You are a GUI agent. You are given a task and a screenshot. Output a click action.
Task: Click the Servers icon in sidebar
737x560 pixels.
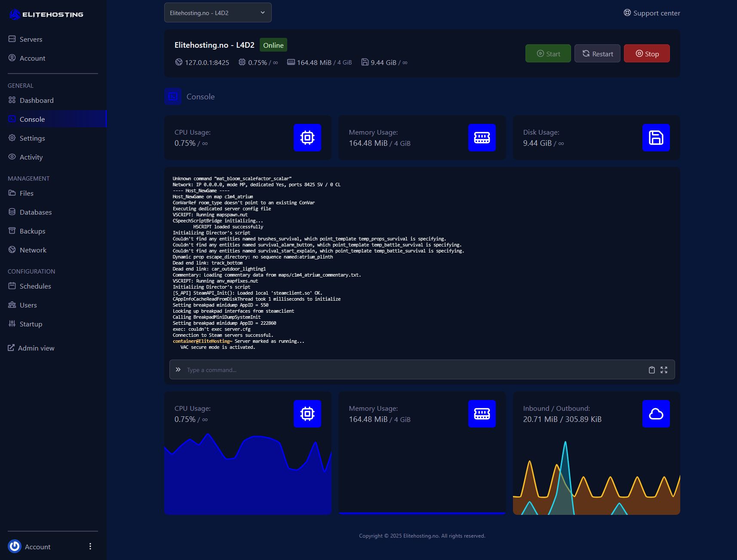[x=12, y=39]
